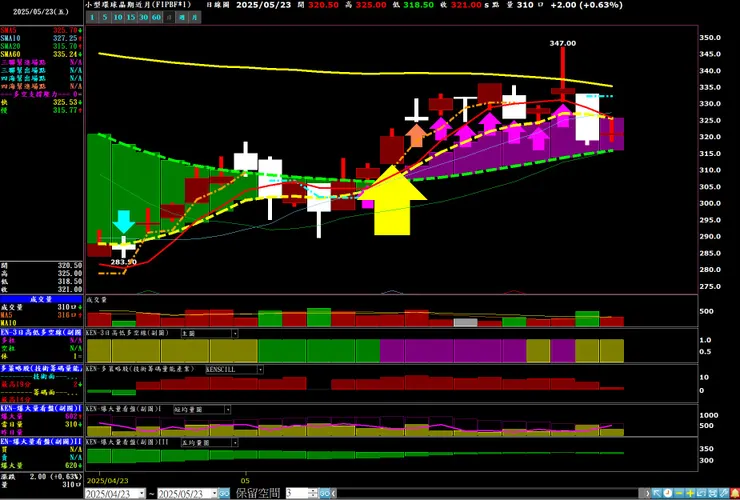Click GO button next to 保留空間 field
The width and height of the screenshot is (740, 500).
coord(325,493)
